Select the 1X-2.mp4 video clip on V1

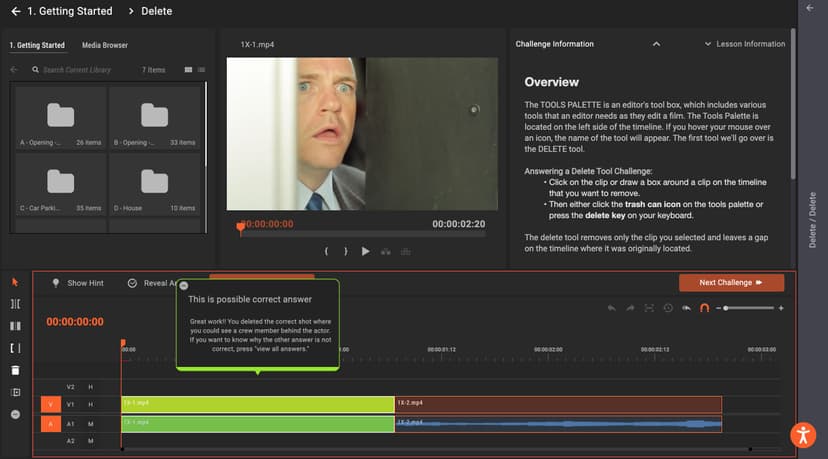558,405
